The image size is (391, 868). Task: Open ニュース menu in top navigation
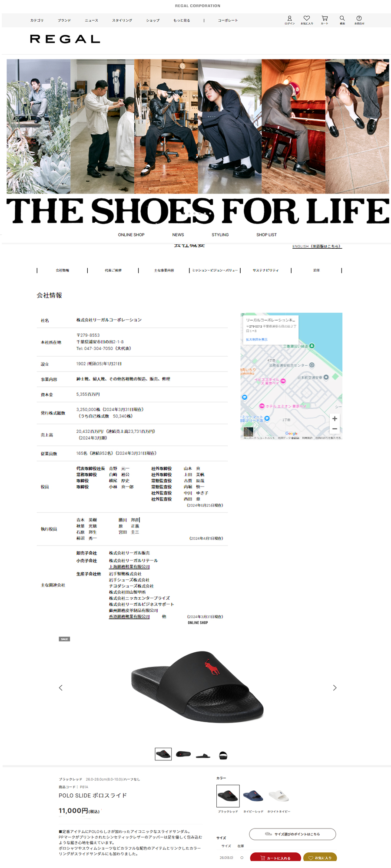[x=92, y=20]
